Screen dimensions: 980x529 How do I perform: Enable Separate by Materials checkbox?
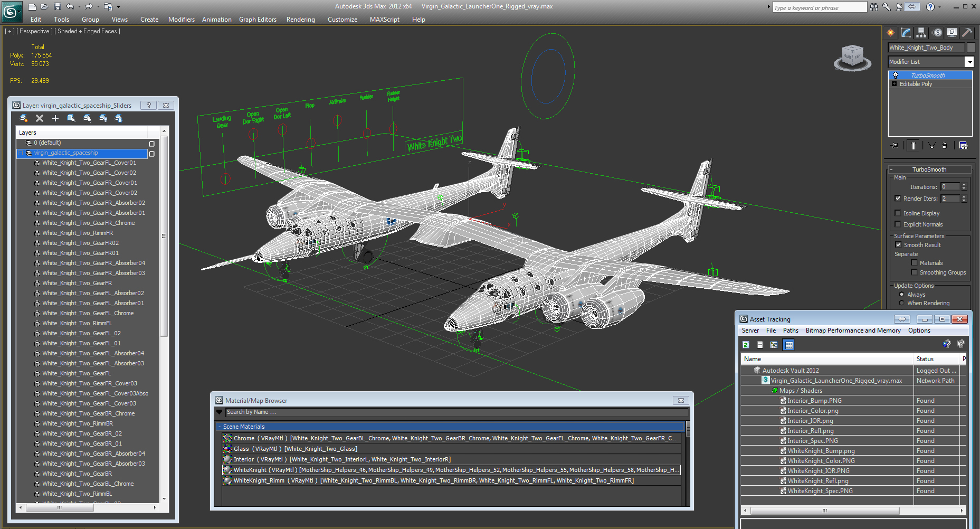point(914,263)
